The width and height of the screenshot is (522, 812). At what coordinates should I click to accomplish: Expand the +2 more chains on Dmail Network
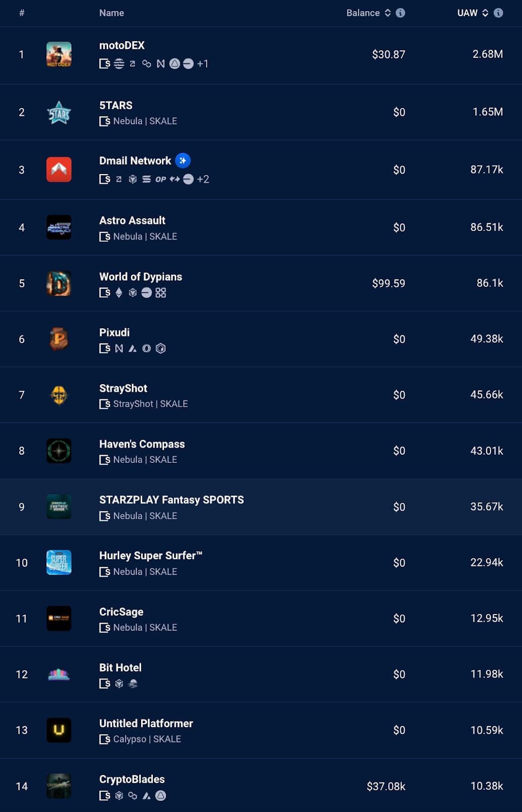[203, 179]
